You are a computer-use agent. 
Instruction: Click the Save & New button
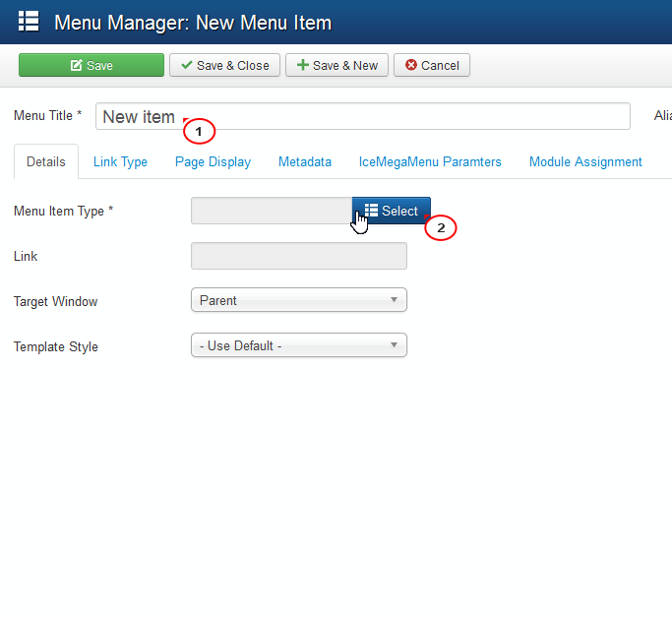tap(336, 65)
